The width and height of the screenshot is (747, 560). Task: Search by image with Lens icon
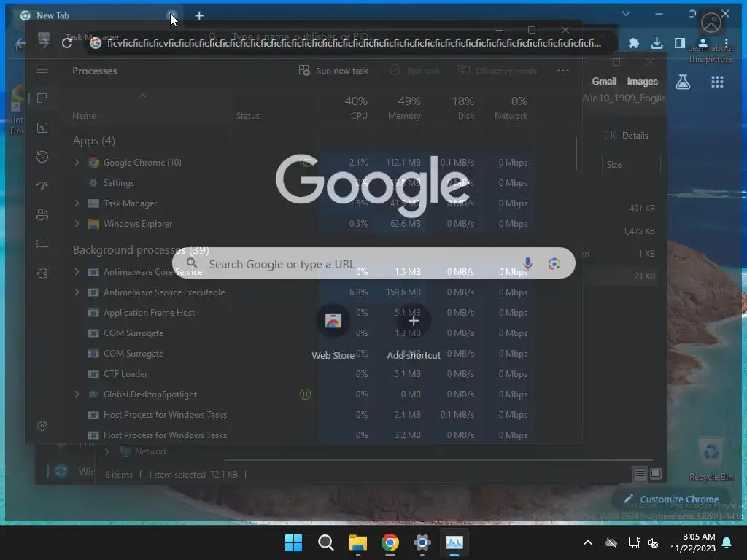coord(554,263)
